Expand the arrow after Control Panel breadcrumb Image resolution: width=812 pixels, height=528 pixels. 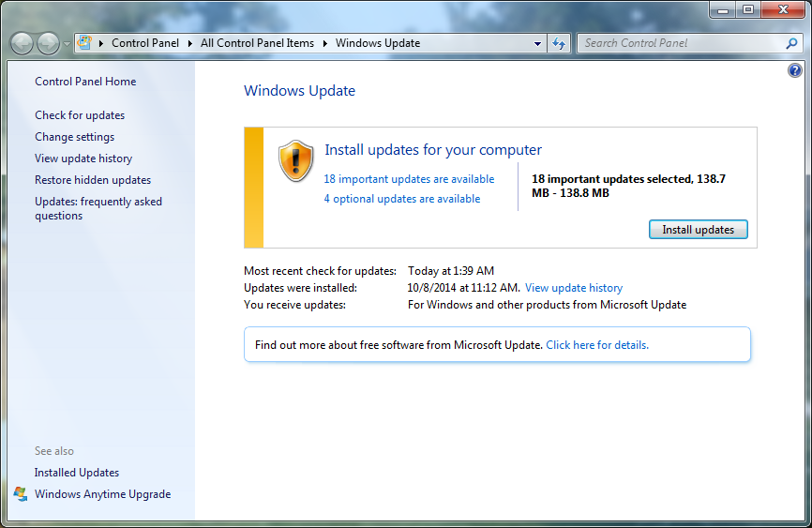coord(190,43)
